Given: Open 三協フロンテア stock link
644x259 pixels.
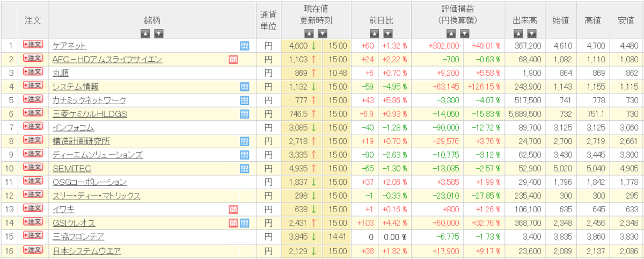Looking at the screenshot, I should coord(78,236).
